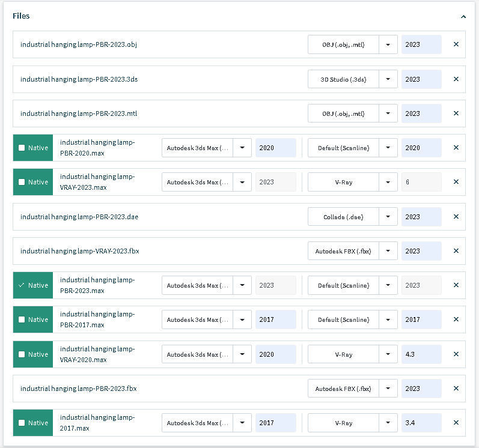Image resolution: width=479 pixels, height=448 pixels.
Task: Click the industrial hanging lamp-PBR-2023.dae filename
Action: coord(79,217)
